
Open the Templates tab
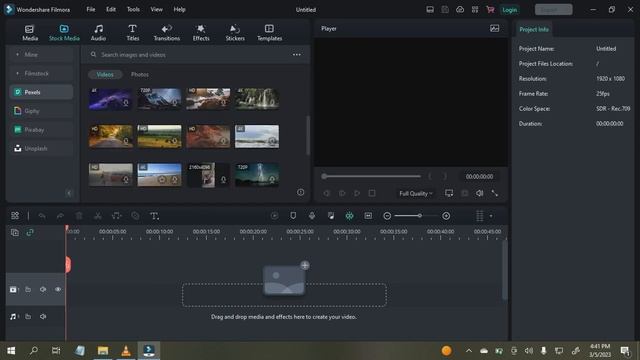[269, 33]
